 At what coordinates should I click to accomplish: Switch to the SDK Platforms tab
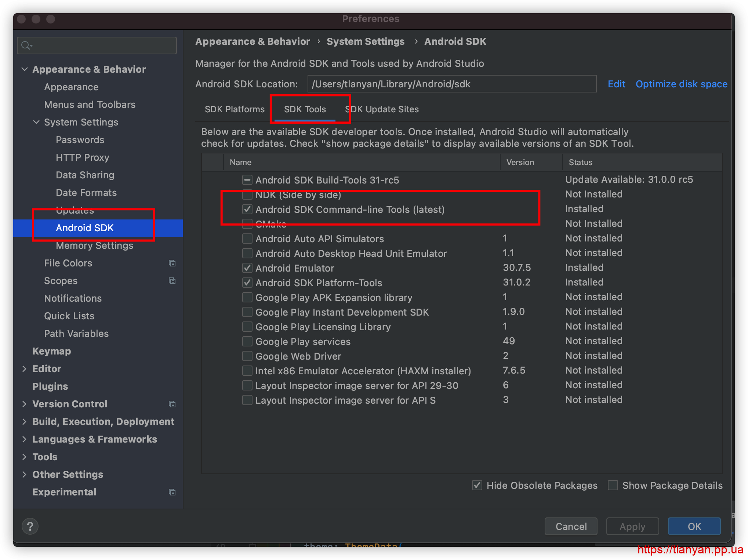(235, 109)
